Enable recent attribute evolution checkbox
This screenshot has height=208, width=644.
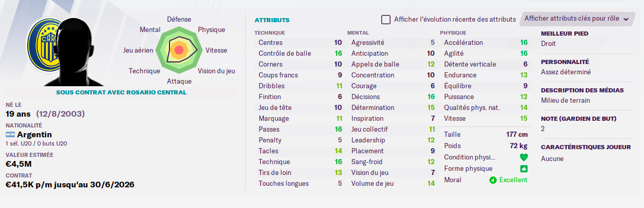pyautogui.click(x=386, y=19)
